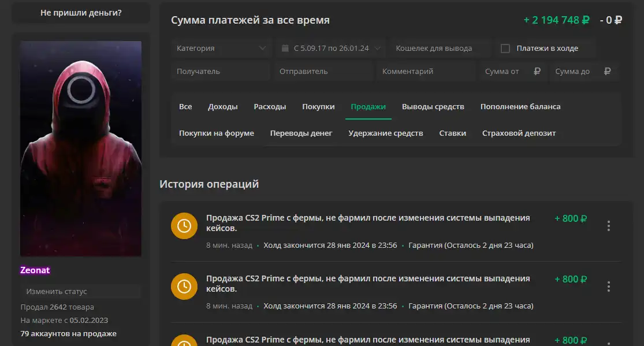This screenshot has width=644, height=346.
Task: Switch to the "Выводы средств" tab
Action: click(x=433, y=106)
